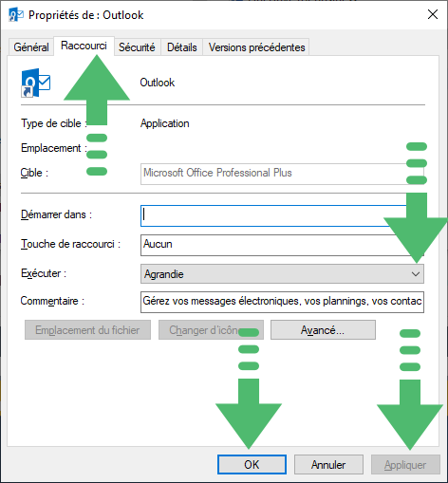Click the Cible target field
Image resolution: width=448 pixels, height=483 pixels.
coord(282,174)
